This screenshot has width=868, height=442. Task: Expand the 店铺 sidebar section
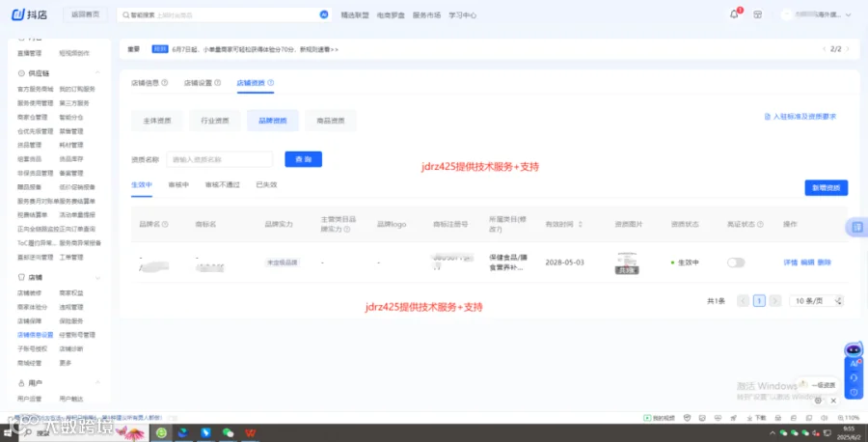pos(97,277)
